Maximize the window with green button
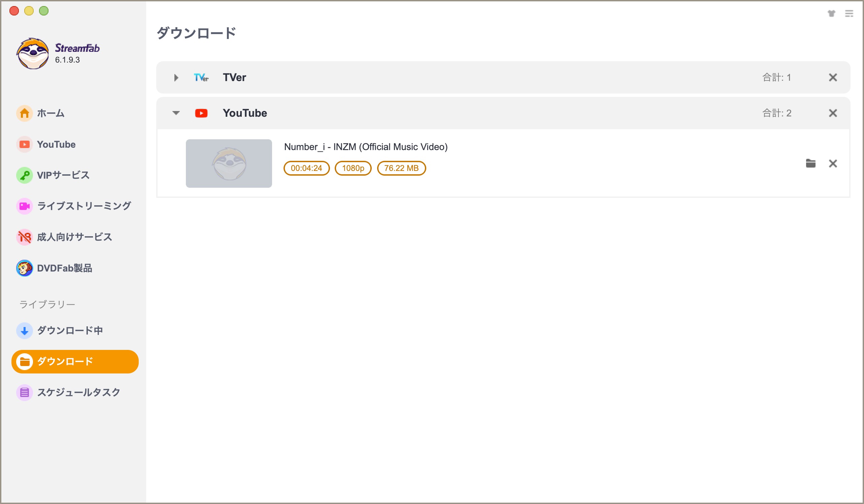 tap(43, 11)
